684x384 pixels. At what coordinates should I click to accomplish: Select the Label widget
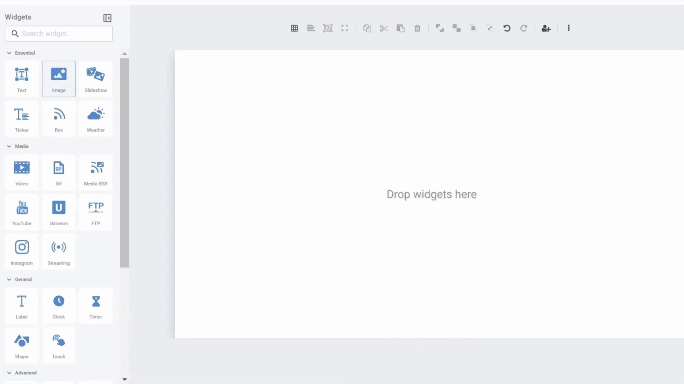22,305
